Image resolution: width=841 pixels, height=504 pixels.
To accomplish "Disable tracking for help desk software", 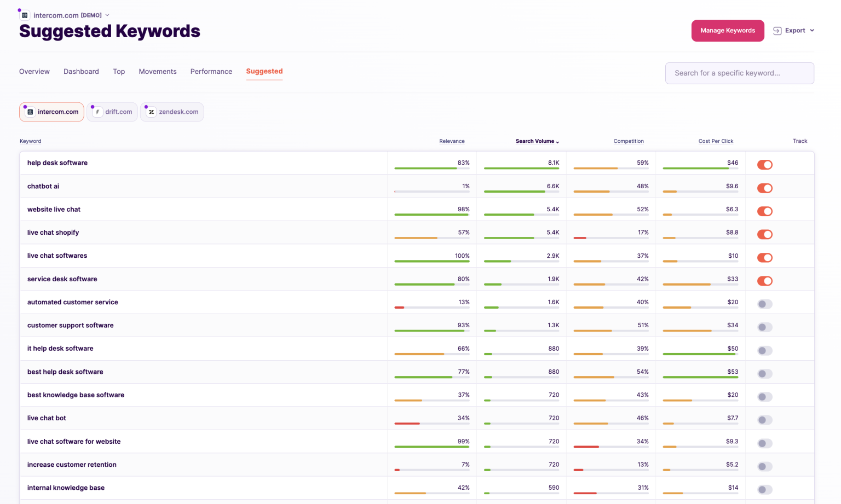I will click(764, 165).
